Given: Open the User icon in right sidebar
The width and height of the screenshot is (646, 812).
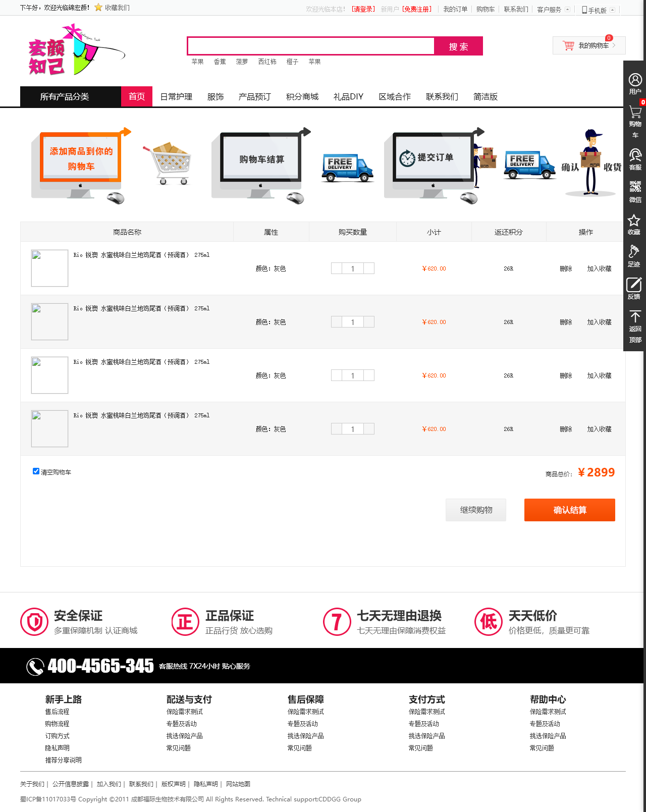Looking at the screenshot, I should (635, 80).
